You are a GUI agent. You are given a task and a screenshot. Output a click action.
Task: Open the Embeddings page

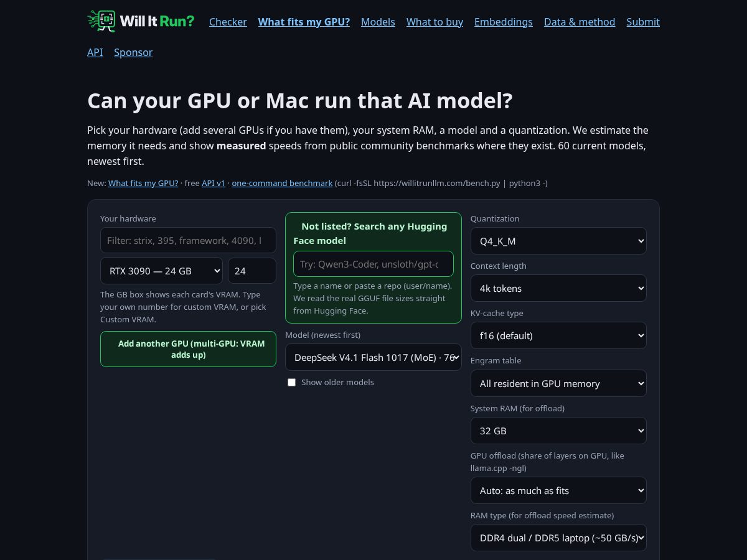[x=504, y=22]
